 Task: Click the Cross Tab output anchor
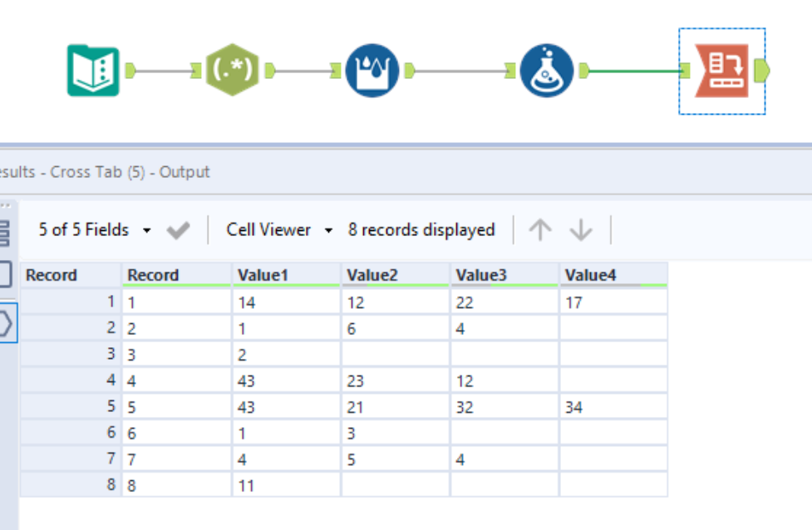[x=761, y=71]
